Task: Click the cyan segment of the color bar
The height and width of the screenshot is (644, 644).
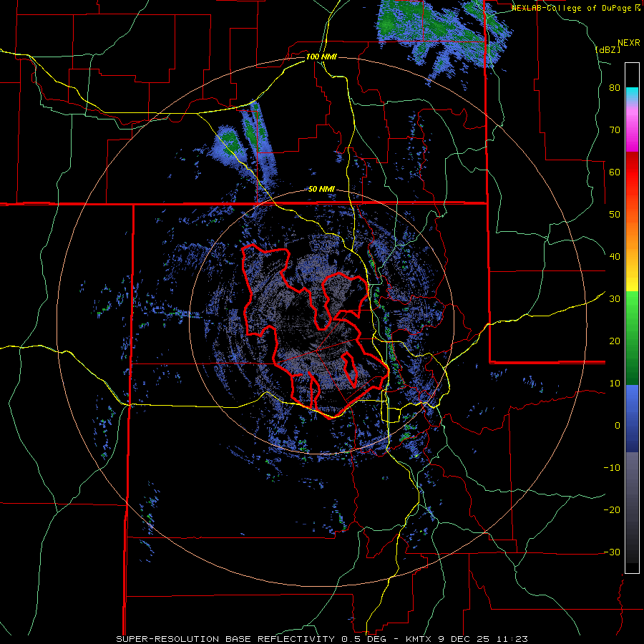Action: click(x=632, y=94)
